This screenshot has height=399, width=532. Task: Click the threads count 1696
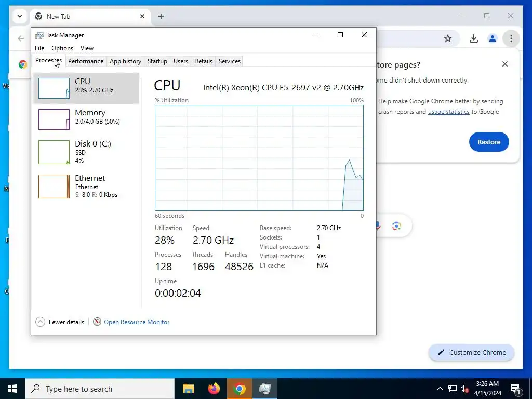pos(203,267)
